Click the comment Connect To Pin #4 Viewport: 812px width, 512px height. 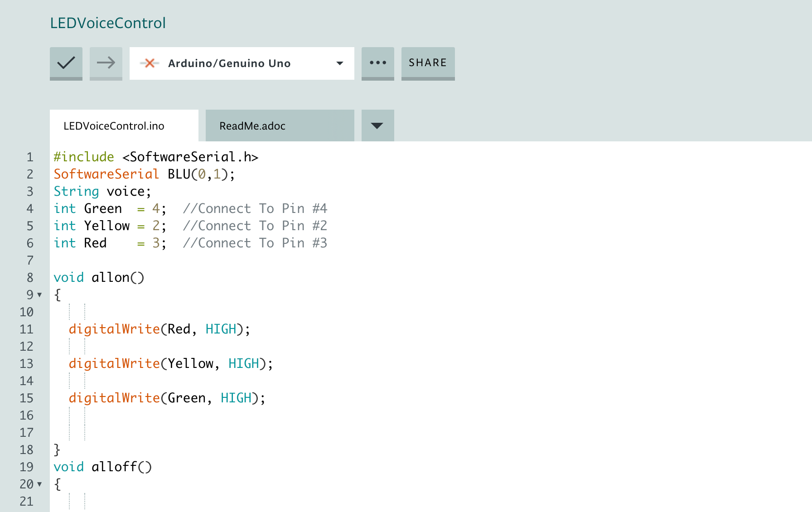click(x=255, y=209)
